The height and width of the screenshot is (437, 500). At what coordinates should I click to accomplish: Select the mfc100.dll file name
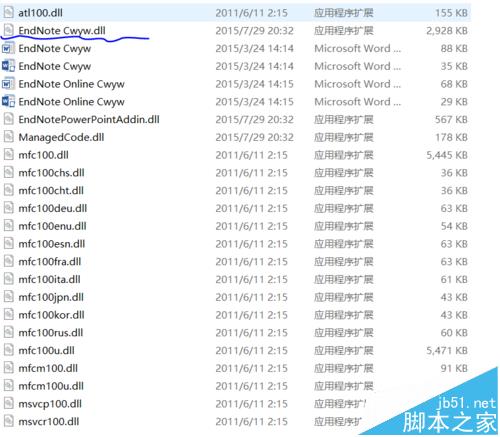[x=43, y=155]
